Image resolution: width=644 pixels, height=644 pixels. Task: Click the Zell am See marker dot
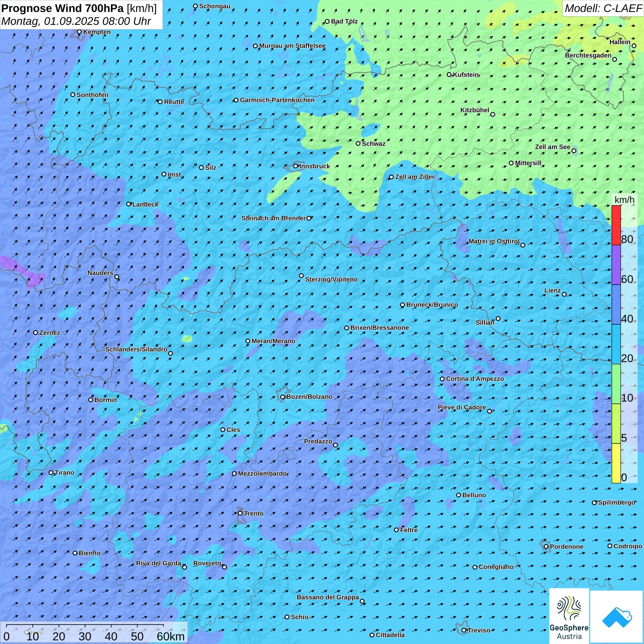click(574, 151)
